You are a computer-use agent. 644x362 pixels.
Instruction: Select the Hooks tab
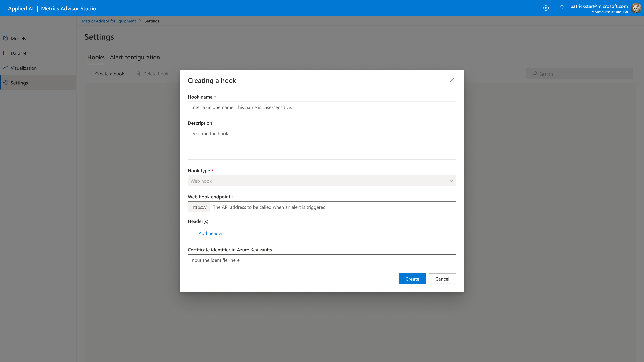click(x=96, y=57)
